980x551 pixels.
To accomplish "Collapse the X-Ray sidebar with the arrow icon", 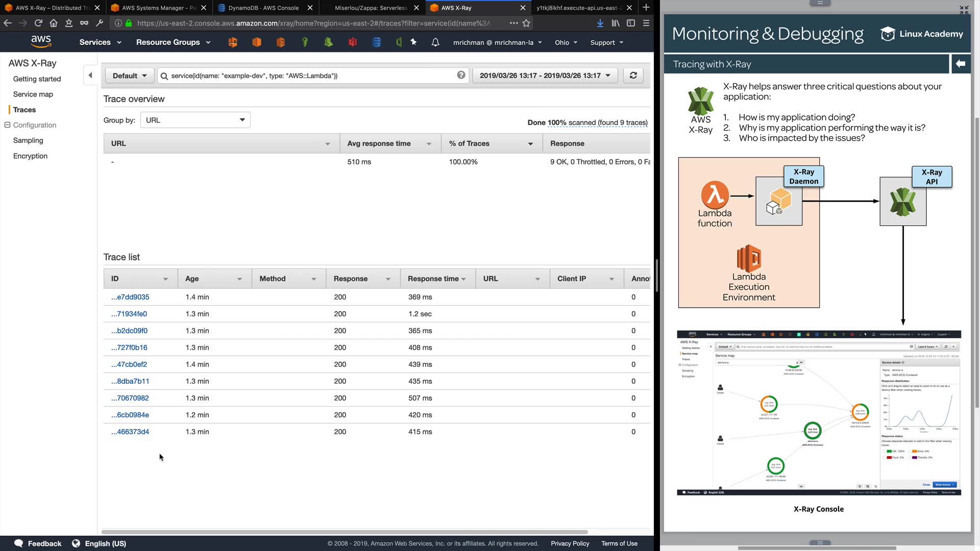I will tap(90, 76).
